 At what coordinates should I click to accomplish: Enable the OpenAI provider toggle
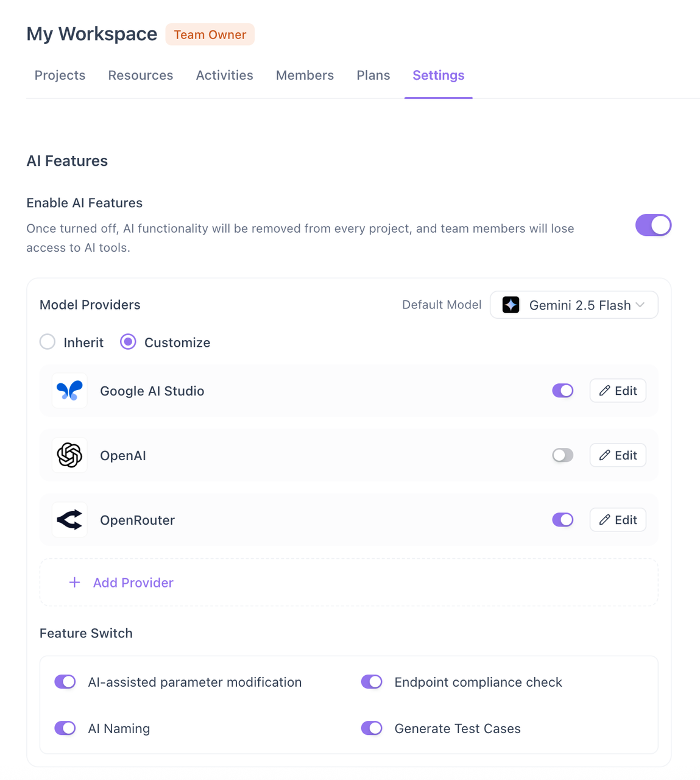point(562,455)
